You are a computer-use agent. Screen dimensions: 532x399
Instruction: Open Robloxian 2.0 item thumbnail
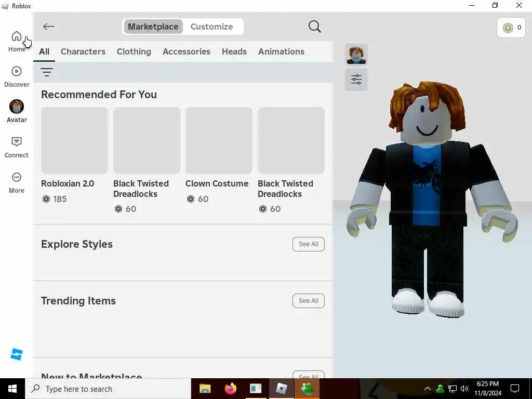click(x=74, y=140)
